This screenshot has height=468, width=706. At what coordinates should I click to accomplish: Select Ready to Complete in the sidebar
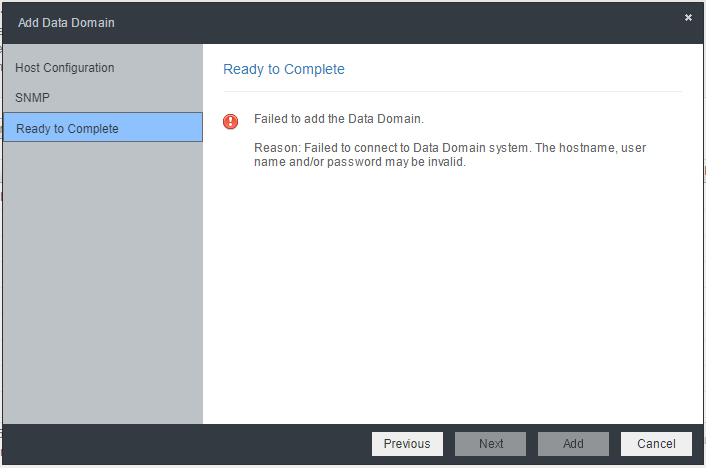point(103,127)
